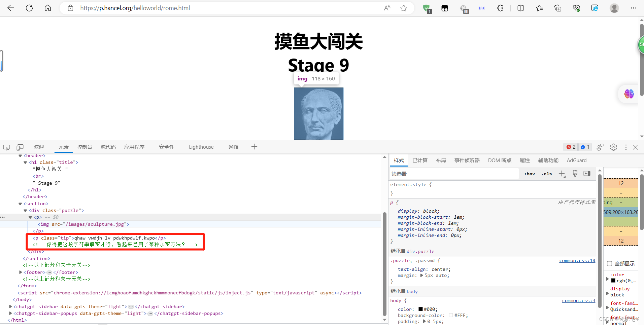The width and height of the screenshot is (644, 325).
Task: Go back to the previous page
Action: click(x=11, y=8)
